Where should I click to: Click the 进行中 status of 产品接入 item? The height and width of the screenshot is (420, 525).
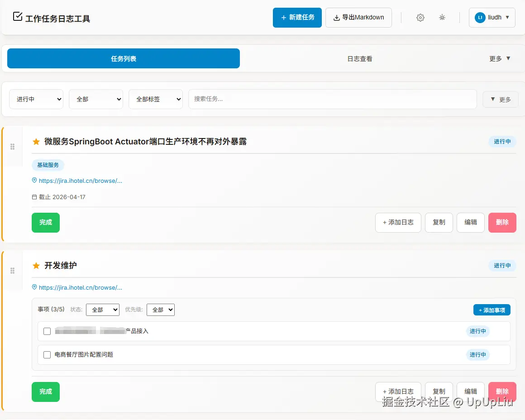478,331
